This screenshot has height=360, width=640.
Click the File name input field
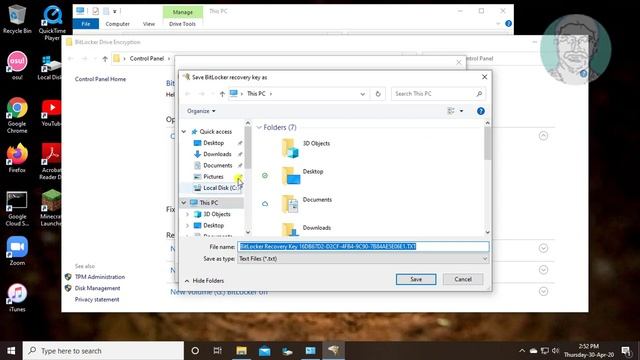(363, 247)
